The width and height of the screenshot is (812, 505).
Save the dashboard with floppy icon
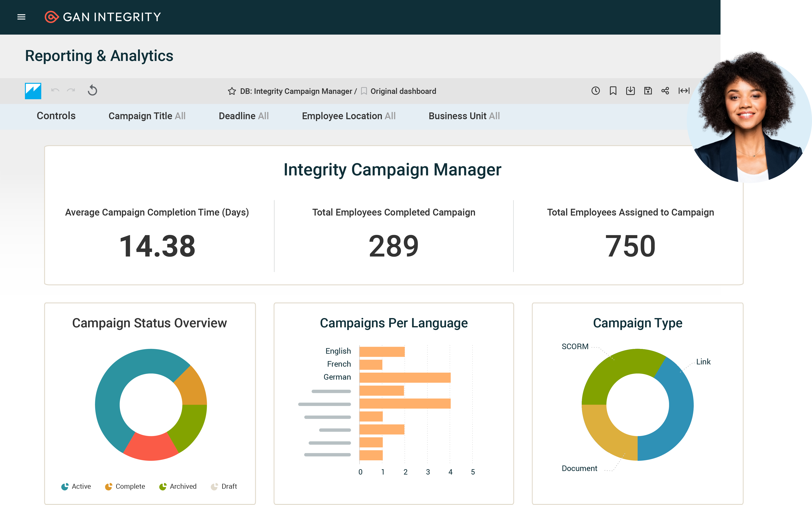[x=648, y=91]
